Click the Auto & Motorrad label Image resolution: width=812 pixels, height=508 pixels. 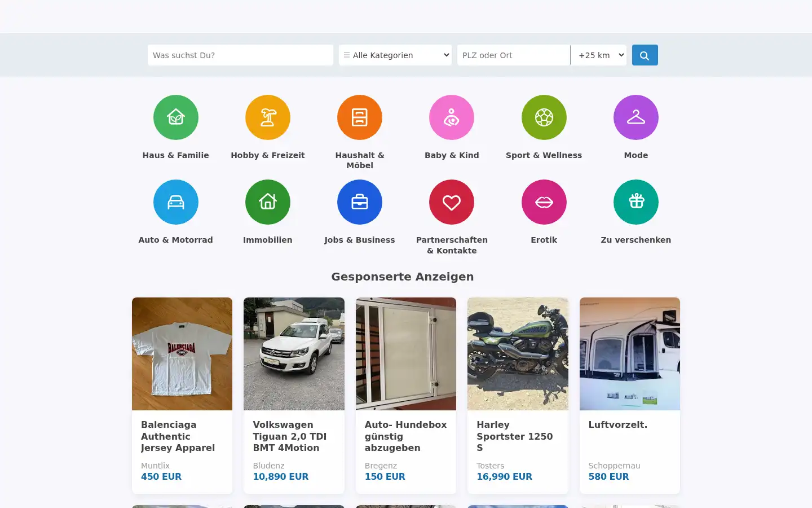point(176,240)
